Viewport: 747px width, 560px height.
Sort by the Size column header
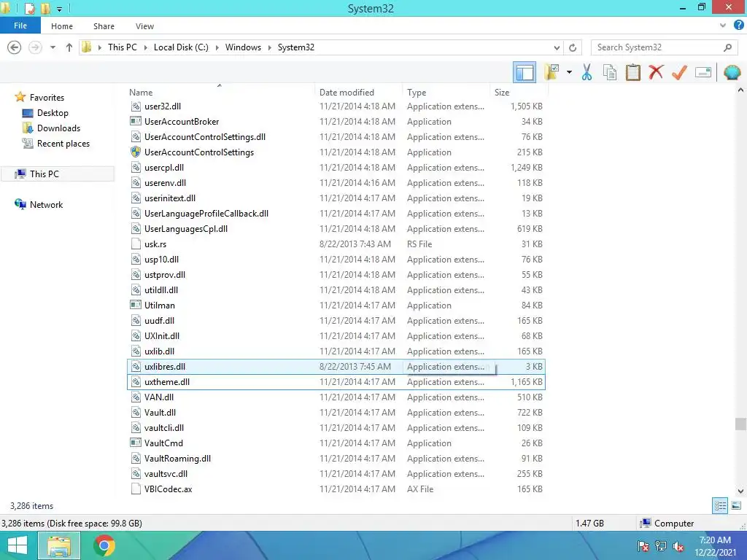(x=502, y=93)
